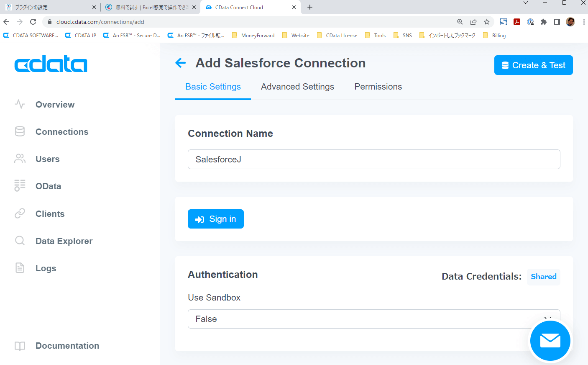Bookmark this page with the star icon
588x365 pixels.
point(487,22)
